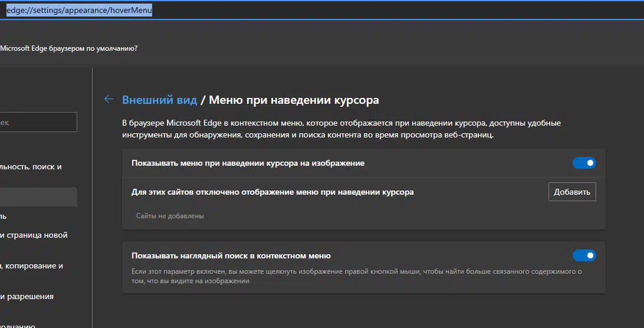Image resolution: width=644 pixels, height=328 pixels.
Task: Toggle Показывать меню при наведении курсора на изображение
Action: (584, 163)
